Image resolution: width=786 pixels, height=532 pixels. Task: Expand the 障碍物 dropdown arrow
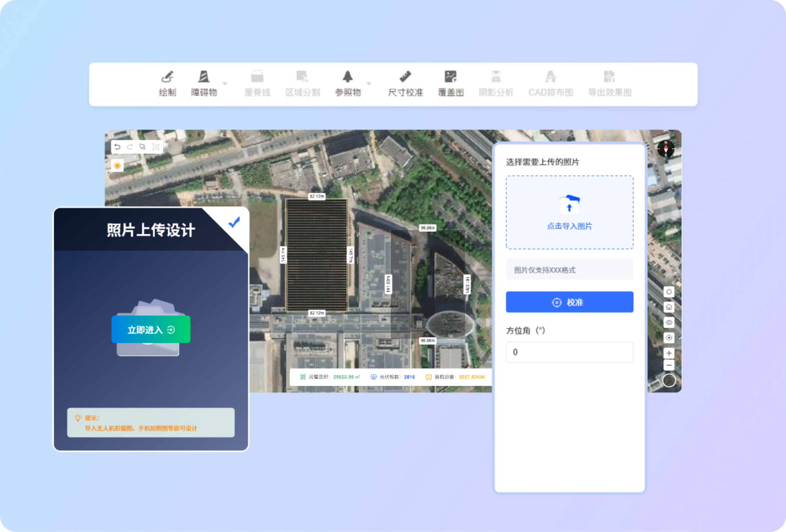click(225, 84)
